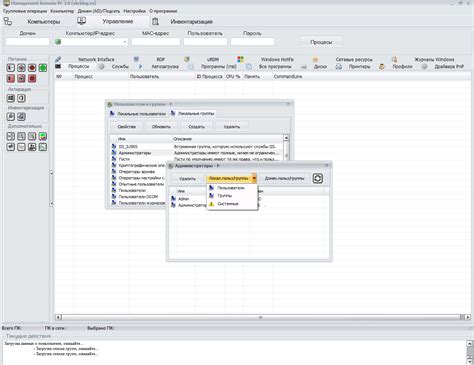
Task: Select the Диски tab
Action: pos(320,66)
